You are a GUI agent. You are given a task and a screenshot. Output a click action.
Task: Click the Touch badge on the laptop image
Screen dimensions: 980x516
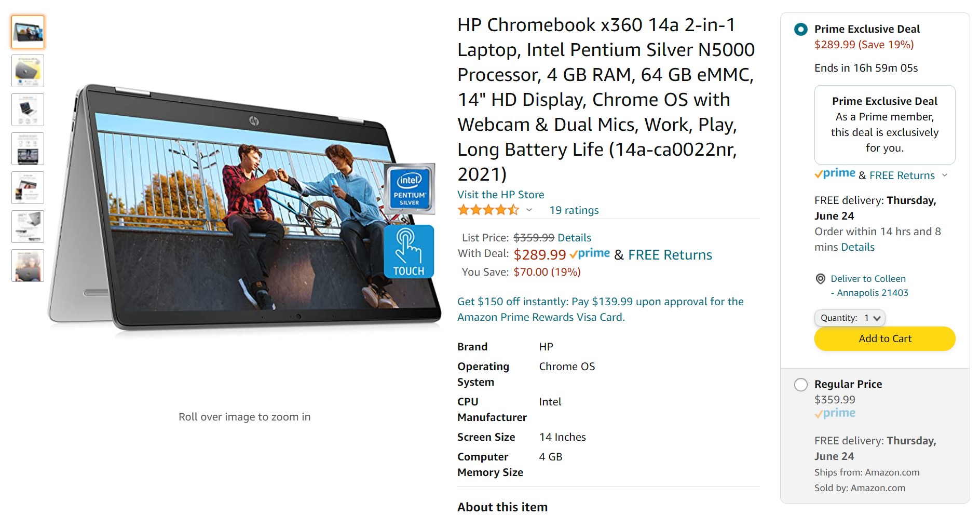tap(409, 252)
